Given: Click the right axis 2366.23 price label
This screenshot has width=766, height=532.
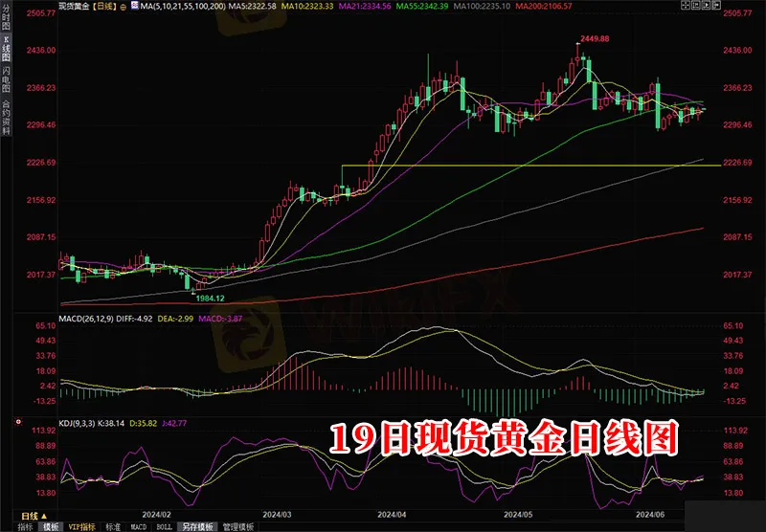Looking at the screenshot, I should click(x=737, y=88).
